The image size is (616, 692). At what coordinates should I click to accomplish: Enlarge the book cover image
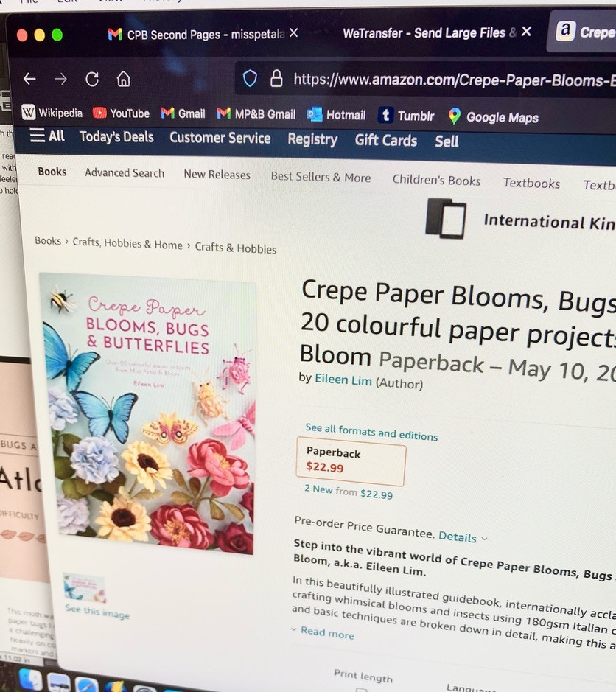click(x=148, y=413)
